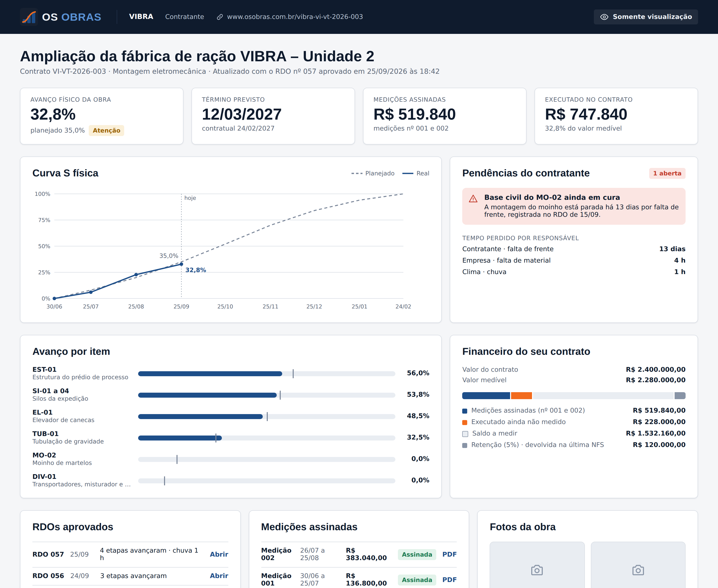Open the first photo thumbnail in Fotos da obra
This screenshot has height=588, width=718.
tap(537, 565)
